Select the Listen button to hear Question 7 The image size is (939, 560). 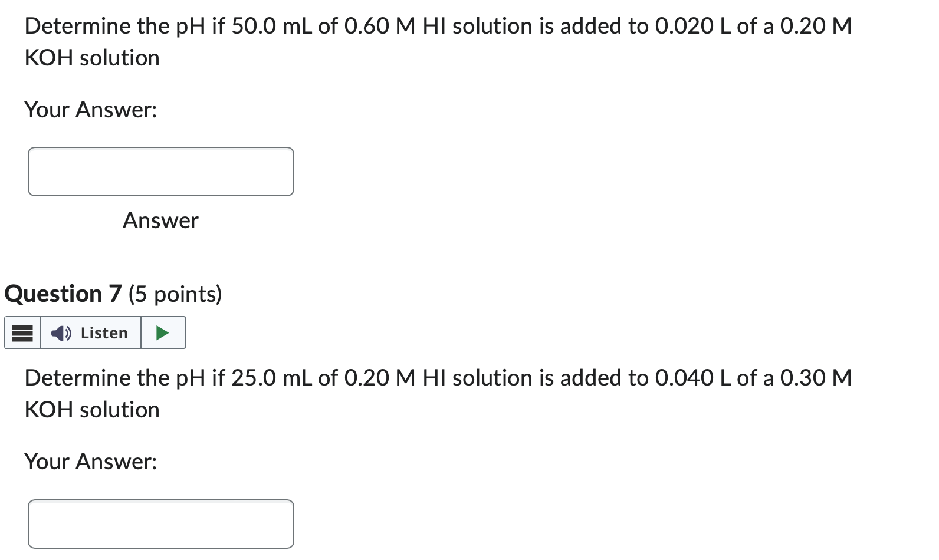click(90, 333)
